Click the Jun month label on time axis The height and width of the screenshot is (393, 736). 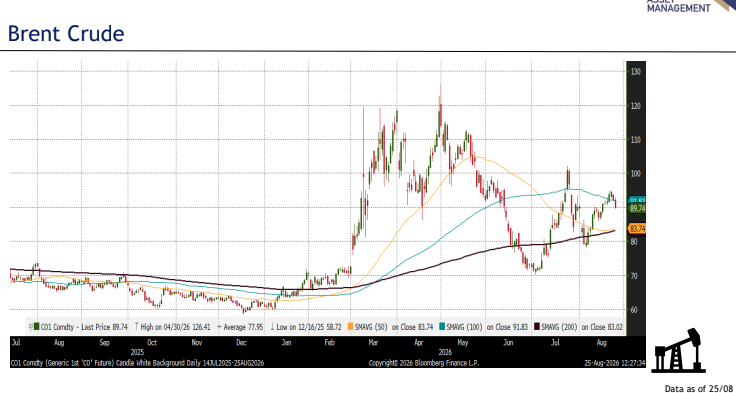pyautogui.click(x=508, y=343)
